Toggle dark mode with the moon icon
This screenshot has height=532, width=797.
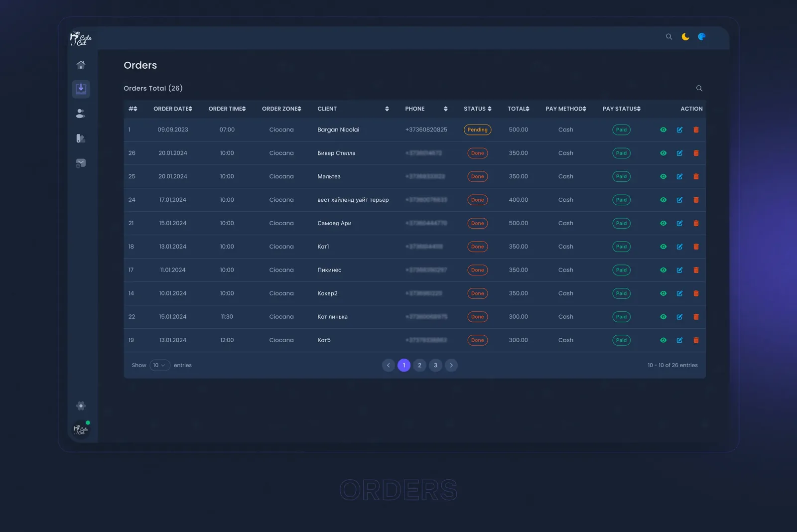tap(685, 36)
